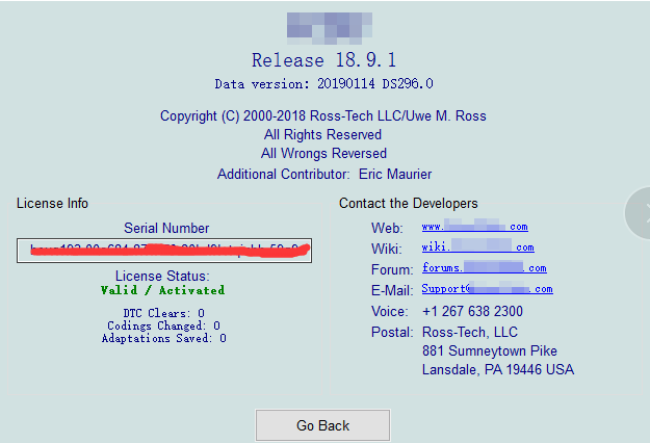
Task: Click the Valid / Activated license status
Action: pyautogui.click(x=162, y=290)
